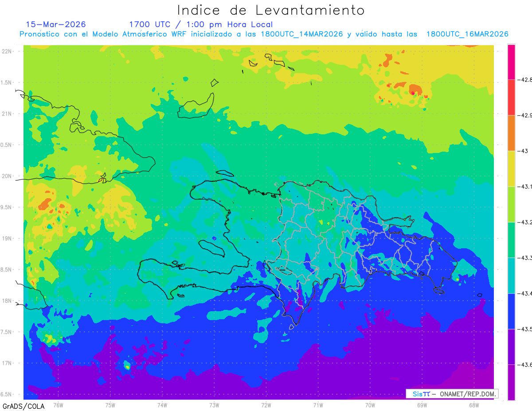Click the color bar label "-43.2"
The image size is (532, 411).
click(x=525, y=222)
